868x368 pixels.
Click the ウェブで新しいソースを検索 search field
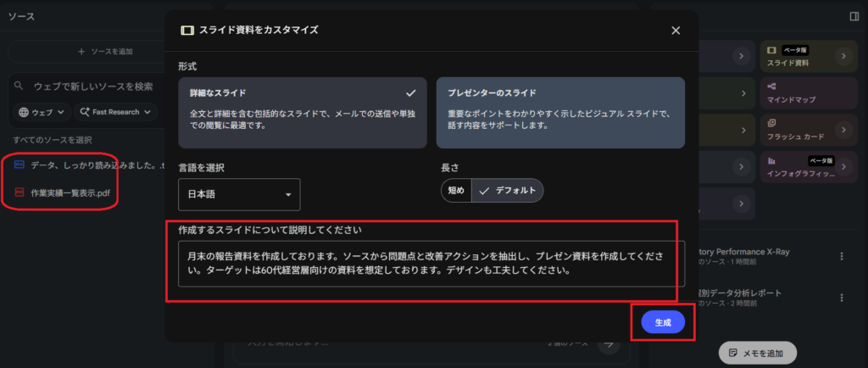click(93, 86)
